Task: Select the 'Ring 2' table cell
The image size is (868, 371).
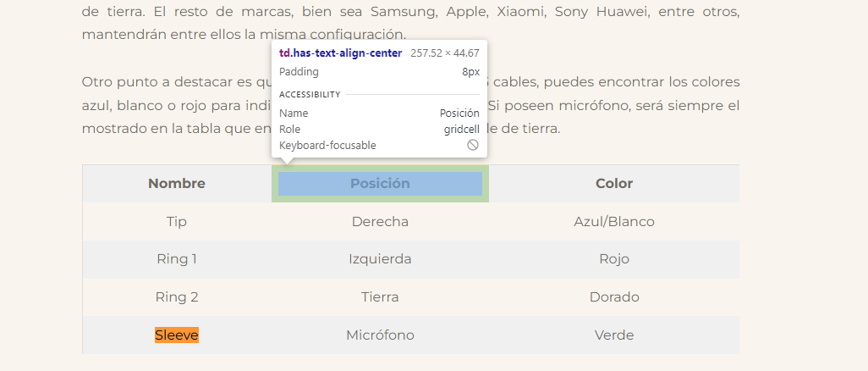Action: click(x=177, y=297)
